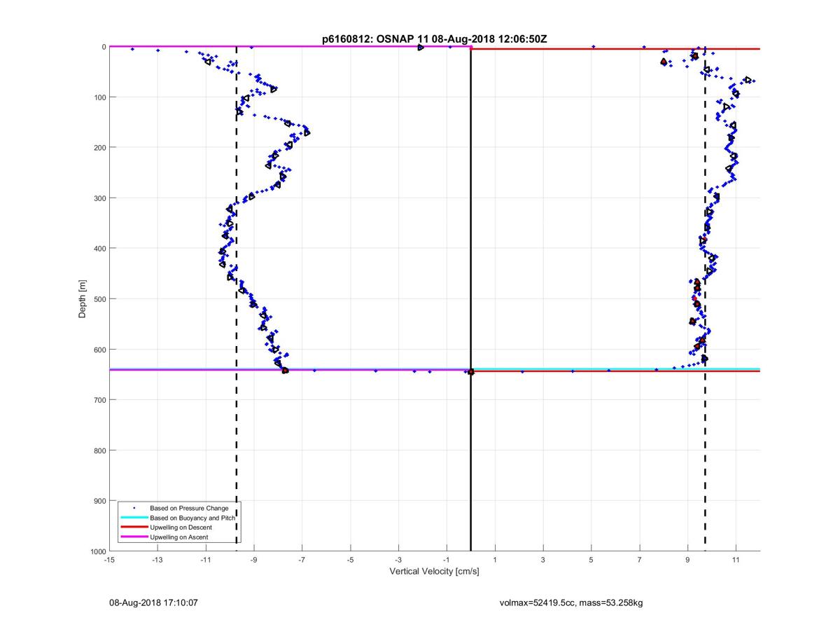Click the y-axis tick label '100'
The image size is (840, 620).
coord(99,97)
